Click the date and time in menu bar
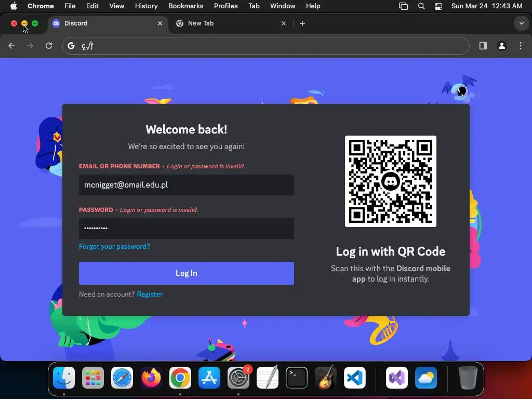This screenshot has width=532, height=399. point(486,6)
